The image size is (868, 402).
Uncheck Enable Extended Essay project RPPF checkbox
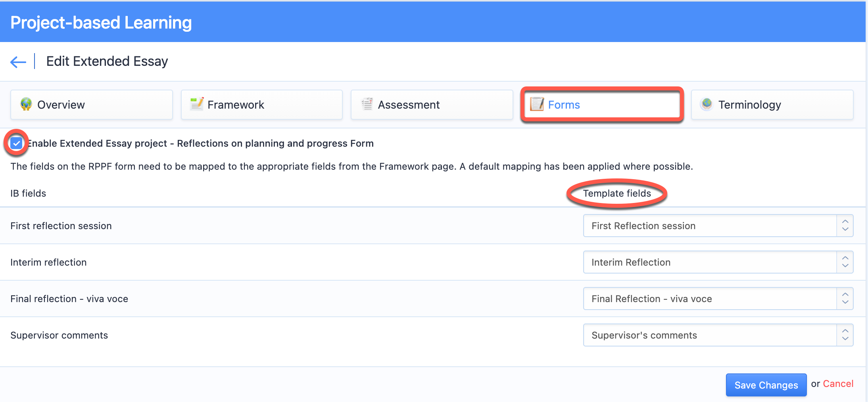point(16,143)
